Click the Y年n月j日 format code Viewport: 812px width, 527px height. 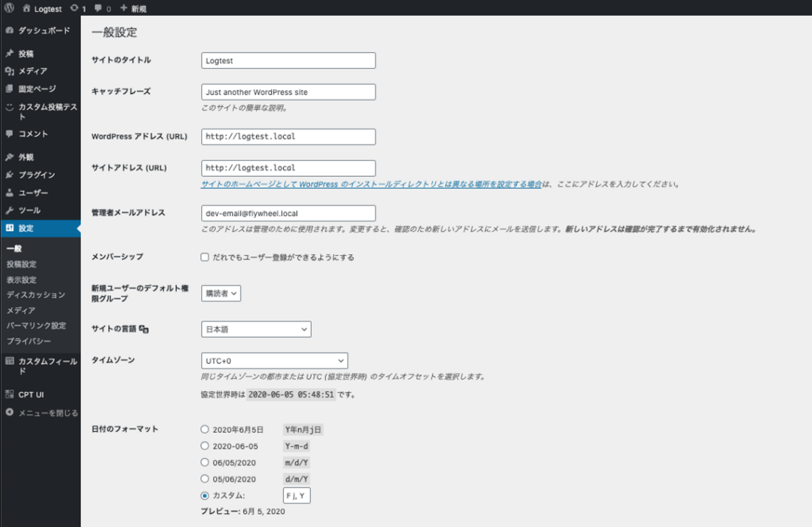click(303, 429)
